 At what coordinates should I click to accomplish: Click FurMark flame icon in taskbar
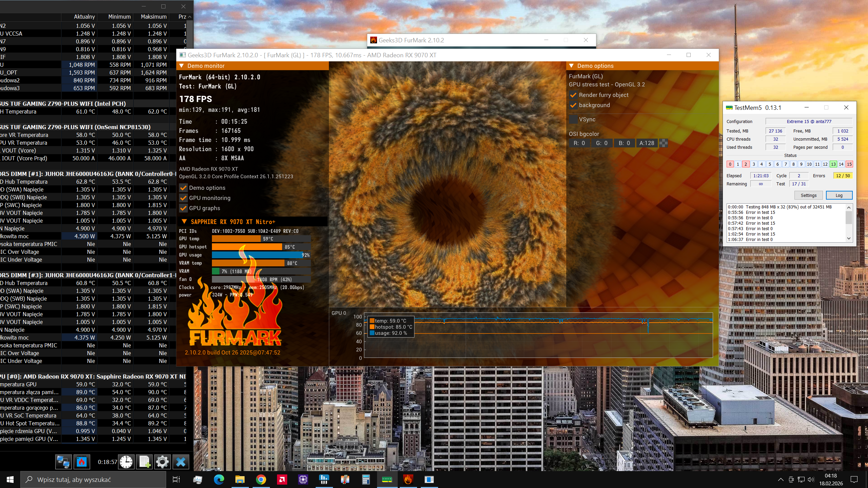click(408, 480)
